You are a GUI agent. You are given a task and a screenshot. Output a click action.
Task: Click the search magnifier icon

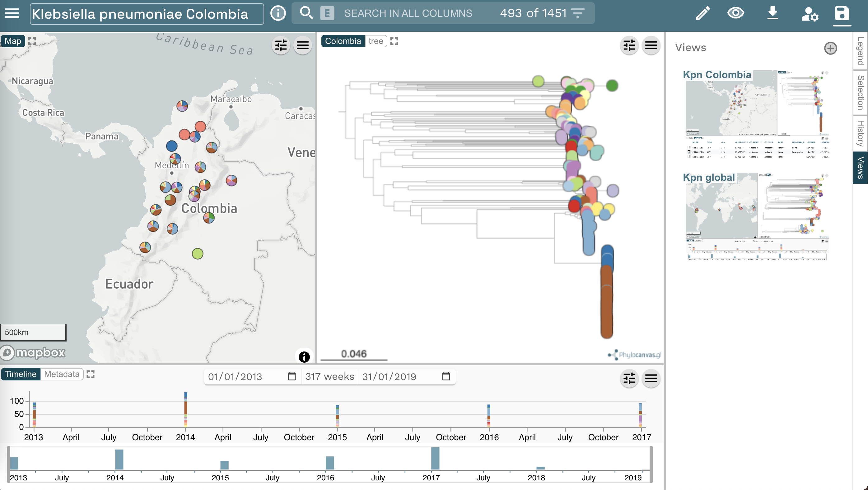(306, 13)
